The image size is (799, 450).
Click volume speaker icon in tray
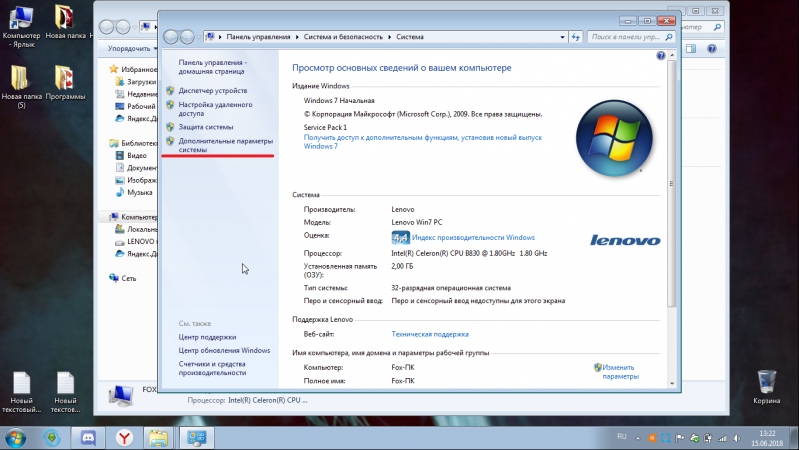[736, 438]
